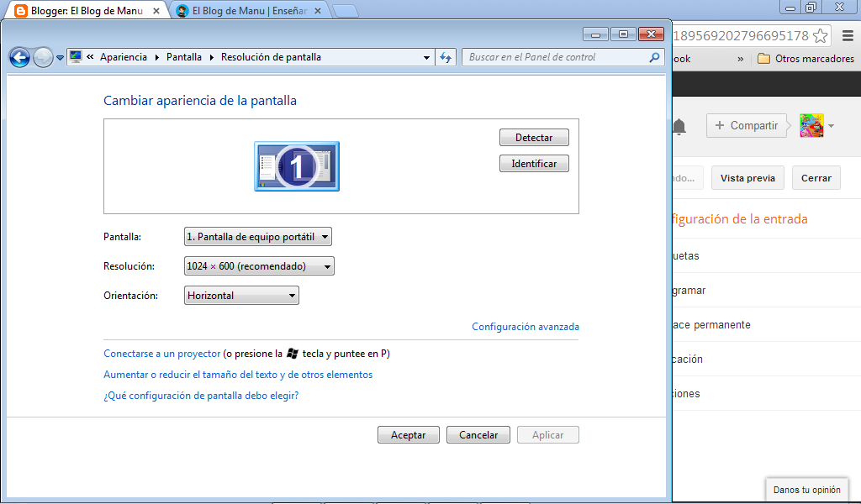This screenshot has height=504, width=861.
Task: Select monitor 1 in the display preview
Action: [x=296, y=165]
